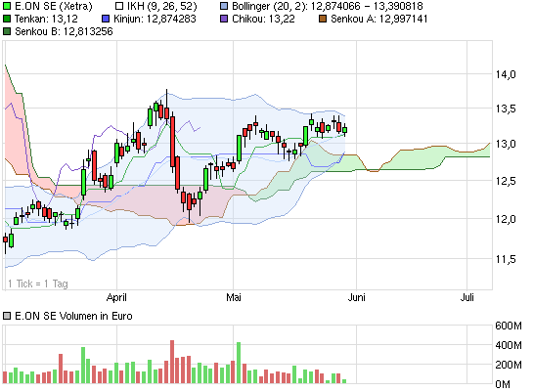Select the 'E.ON SE (Xetra)' legend label
Screen dimensions: 533x392
tap(54, 6)
